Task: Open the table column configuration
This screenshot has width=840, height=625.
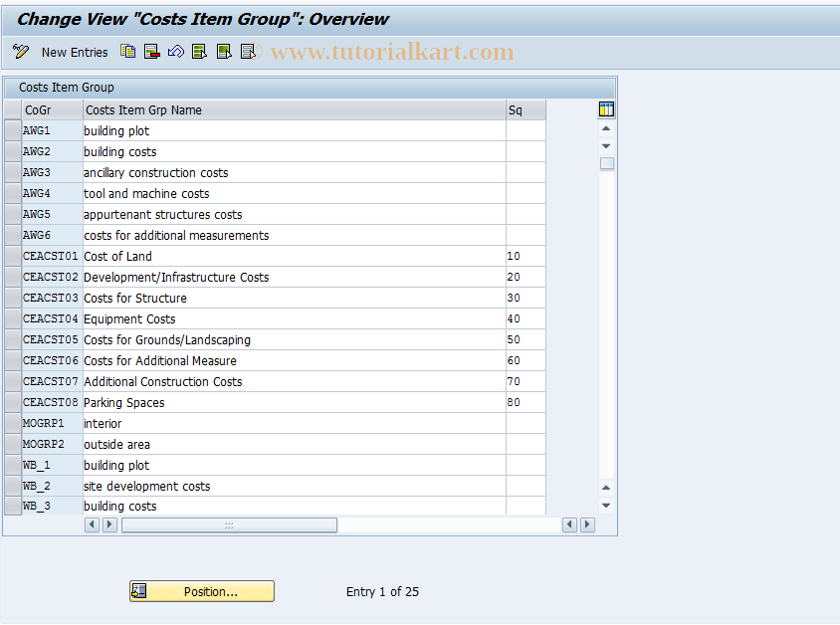Action: coord(606,109)
